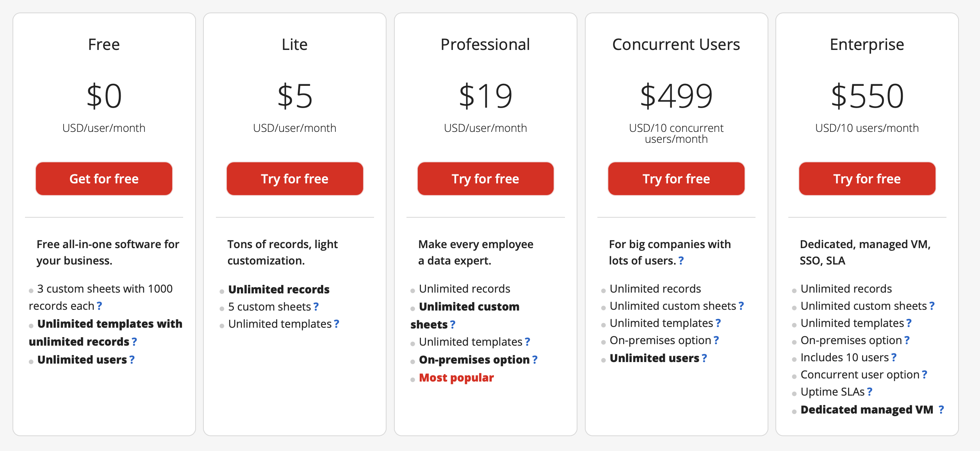Screen dimensions: 980x451
Task: Click help icon beside Includes 10 users
Action: pos(894,357)
